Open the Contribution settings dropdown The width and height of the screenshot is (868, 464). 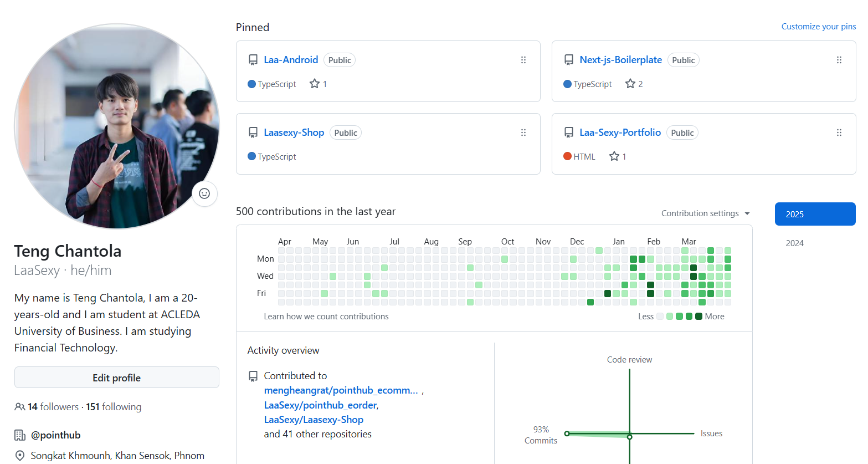coord(705,213)
